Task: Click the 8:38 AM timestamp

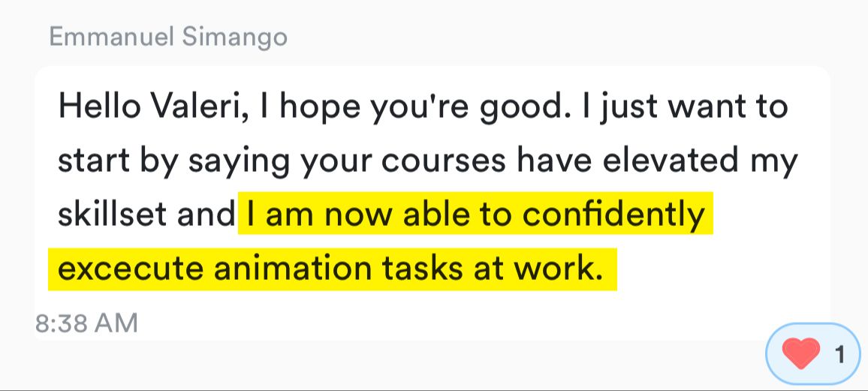Action: pos(86,323)
